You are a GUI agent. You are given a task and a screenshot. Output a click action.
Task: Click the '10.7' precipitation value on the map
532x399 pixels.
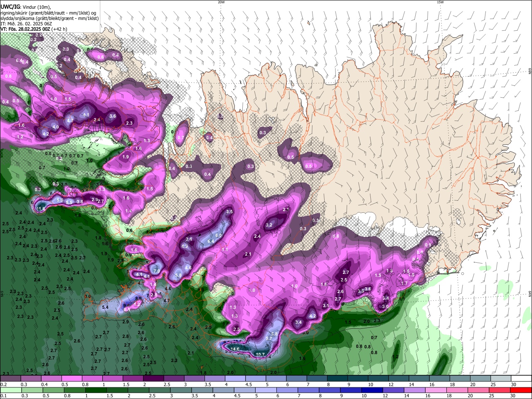click(260, 355)
